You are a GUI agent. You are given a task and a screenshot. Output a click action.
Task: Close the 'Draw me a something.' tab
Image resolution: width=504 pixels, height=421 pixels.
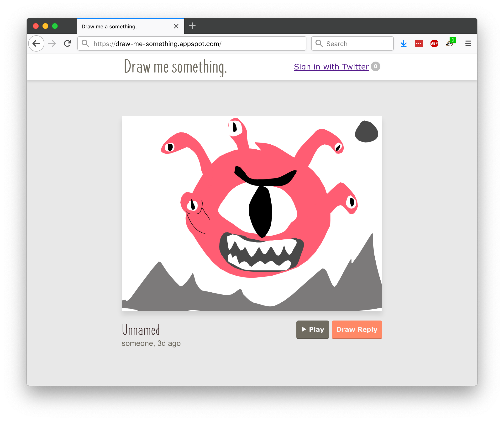[176, 26]
